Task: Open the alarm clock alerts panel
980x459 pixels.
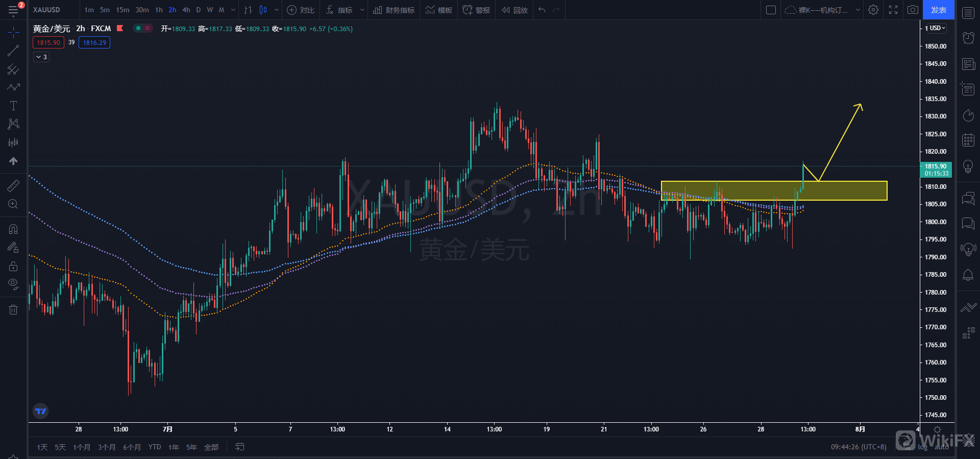Action: click(968, 38)
